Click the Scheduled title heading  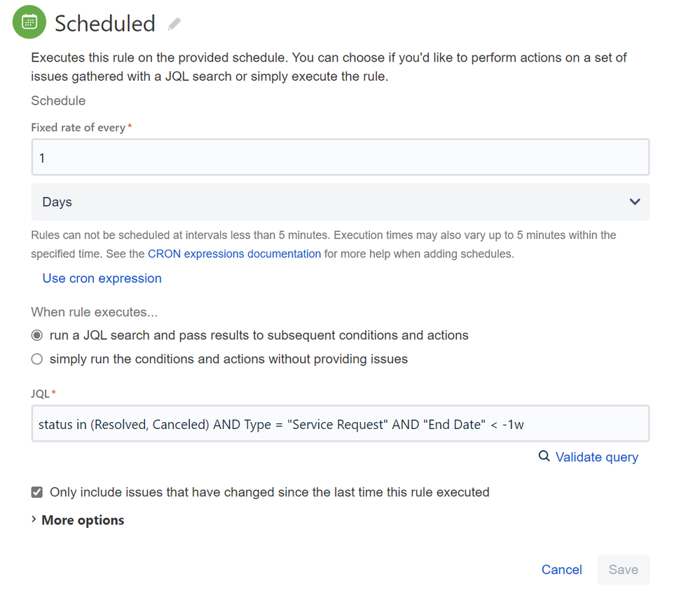pos(105,23)
